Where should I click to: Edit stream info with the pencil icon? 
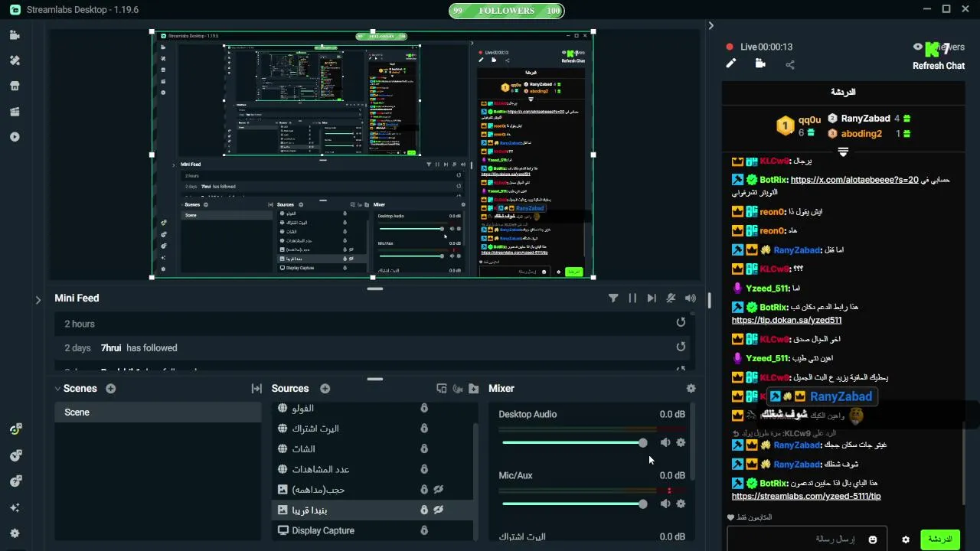(x=731, y=64)
